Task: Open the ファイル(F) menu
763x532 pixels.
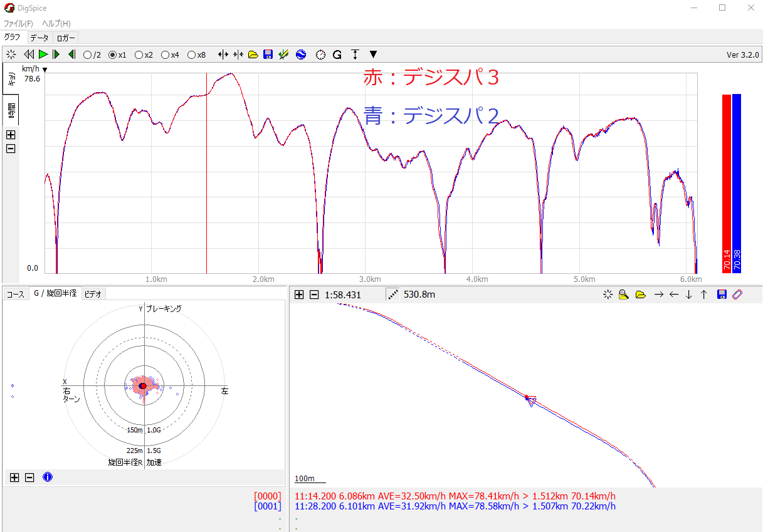Action: [x=18, y=23]
